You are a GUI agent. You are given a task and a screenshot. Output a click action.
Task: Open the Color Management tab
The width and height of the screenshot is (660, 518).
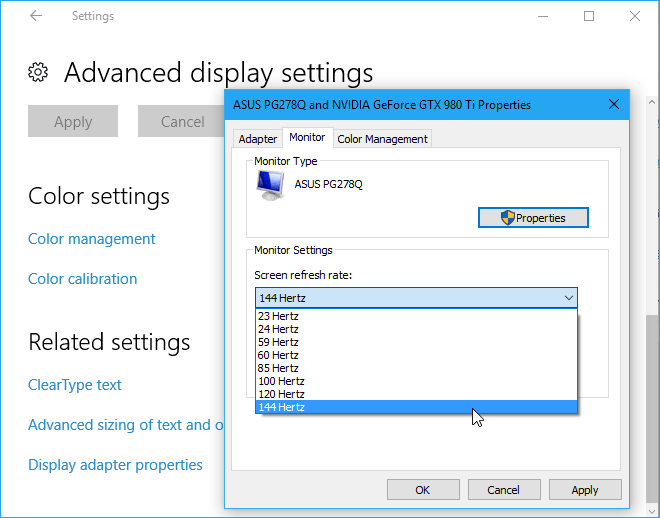click(x=382, y=139)
